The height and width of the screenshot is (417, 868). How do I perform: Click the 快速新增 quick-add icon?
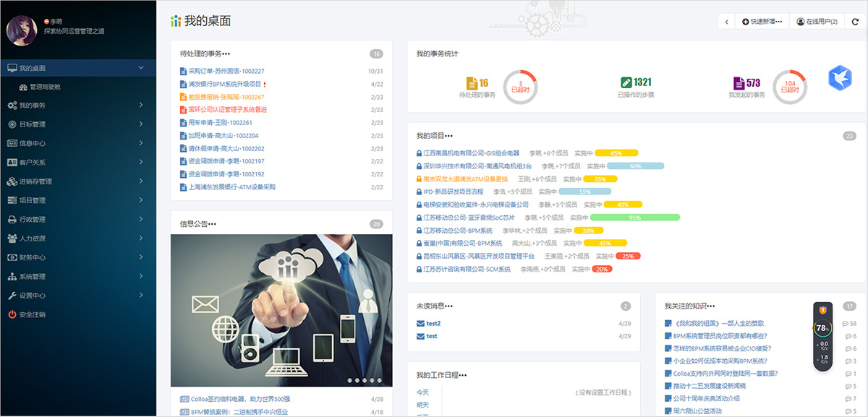744,22
